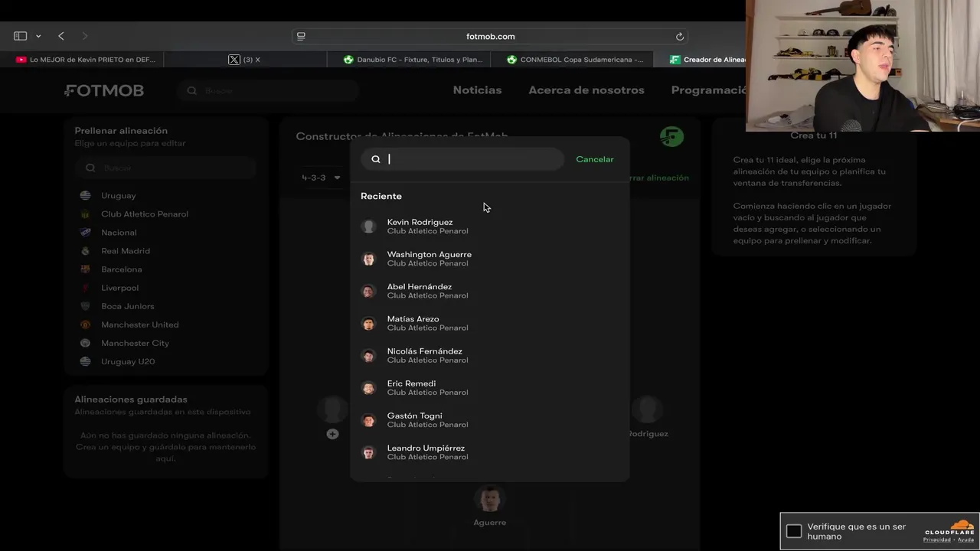980x551 pixels.
Task: Click the fotmob.com address bar
Action: tap(490, 36)
